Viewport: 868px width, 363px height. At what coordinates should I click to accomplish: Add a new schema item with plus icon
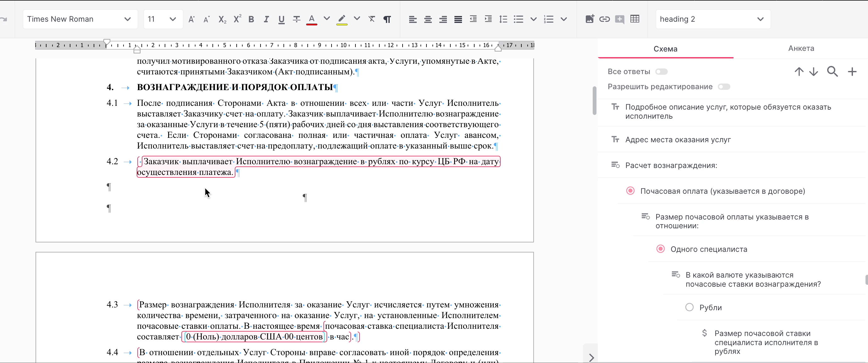(x=852, y=71)
